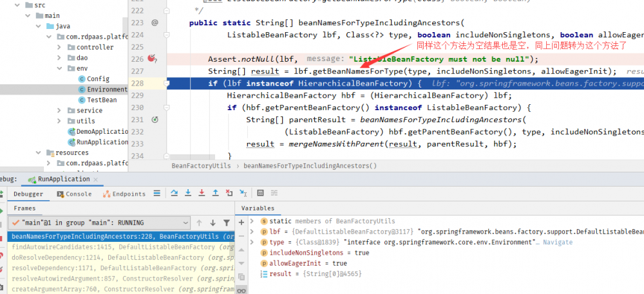This screenshot has width=644, height=294.
Task: Select the Variables panel tab
Action: [x=258, y=208]
